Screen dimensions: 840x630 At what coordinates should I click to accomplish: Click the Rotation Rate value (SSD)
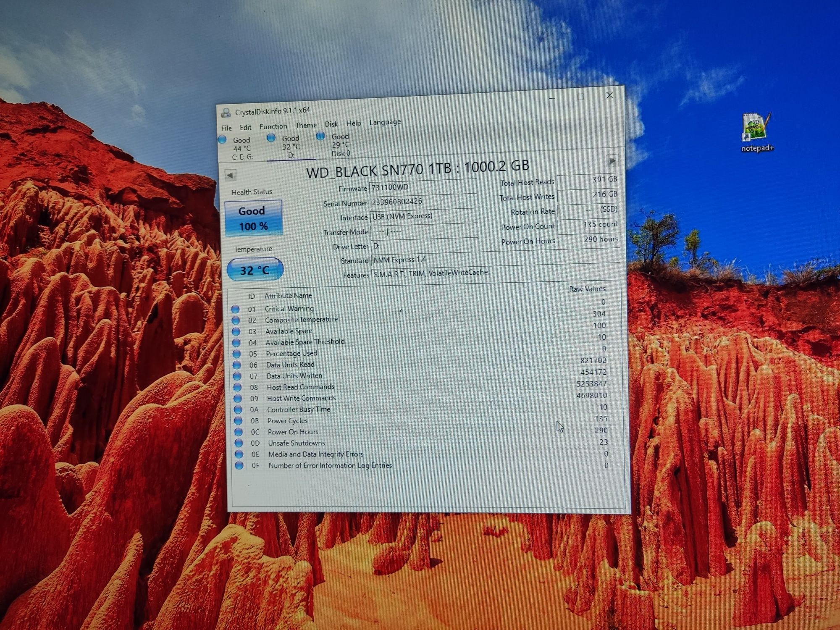coord(588,210)
